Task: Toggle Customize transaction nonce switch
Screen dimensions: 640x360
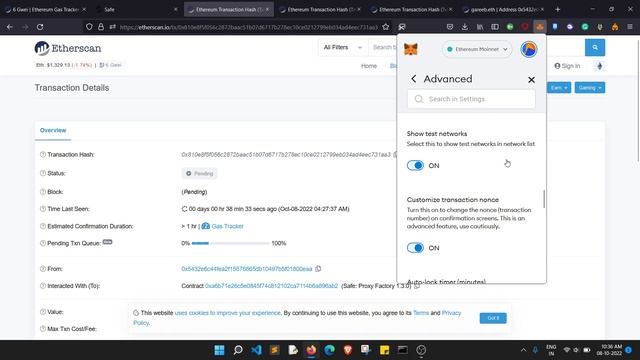Action: (416, 248)
